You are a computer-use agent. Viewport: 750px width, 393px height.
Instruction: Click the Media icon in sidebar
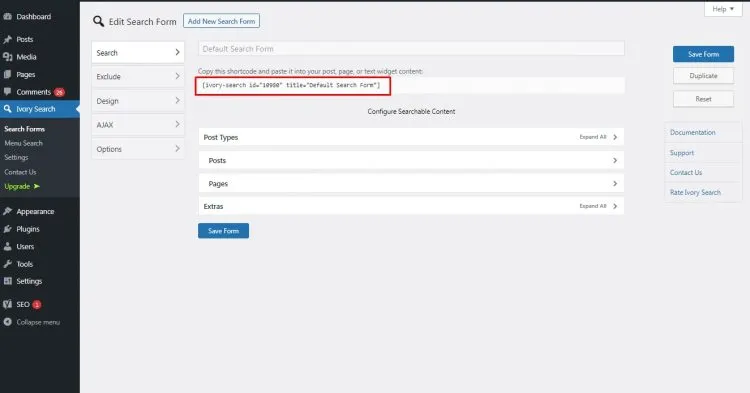(7, 57)
